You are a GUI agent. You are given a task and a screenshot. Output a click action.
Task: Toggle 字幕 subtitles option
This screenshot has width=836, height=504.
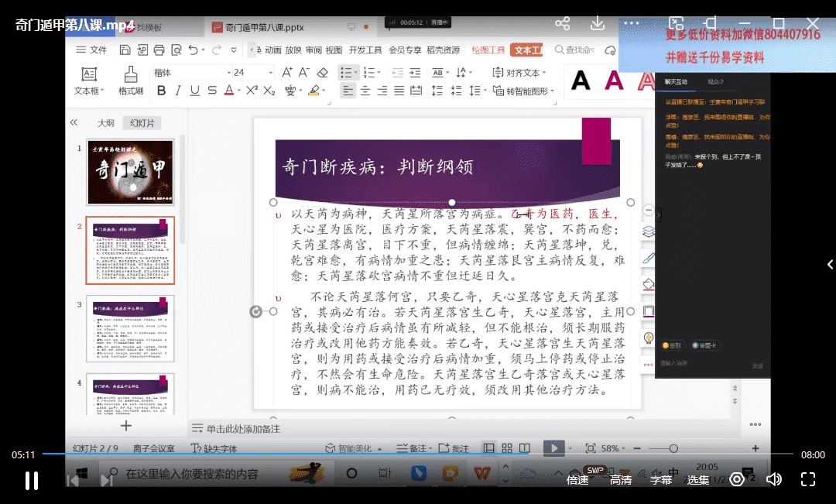point(661,480)
